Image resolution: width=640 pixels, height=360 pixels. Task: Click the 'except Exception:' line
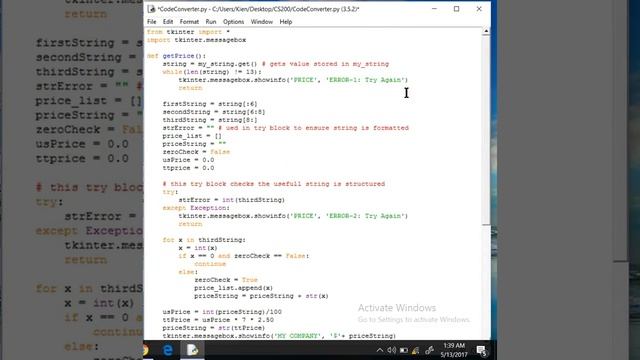coord(196,208)
